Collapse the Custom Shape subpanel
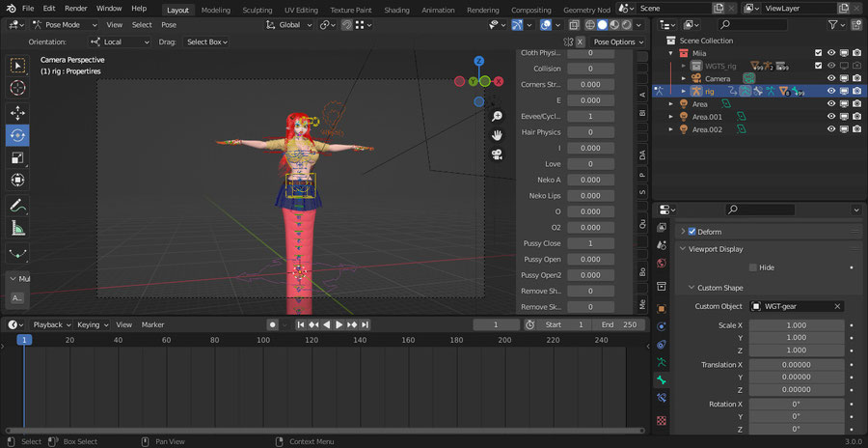 692,288
